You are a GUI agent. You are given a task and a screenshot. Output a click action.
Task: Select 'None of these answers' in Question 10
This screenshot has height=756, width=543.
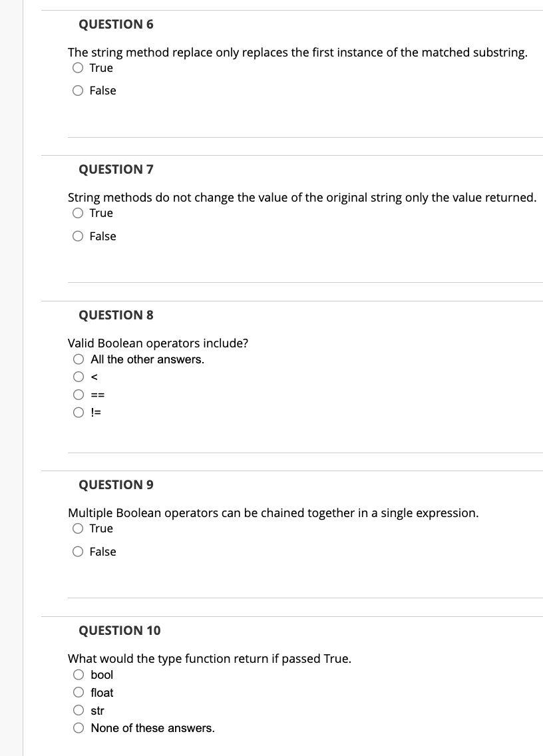click(78, 728)
